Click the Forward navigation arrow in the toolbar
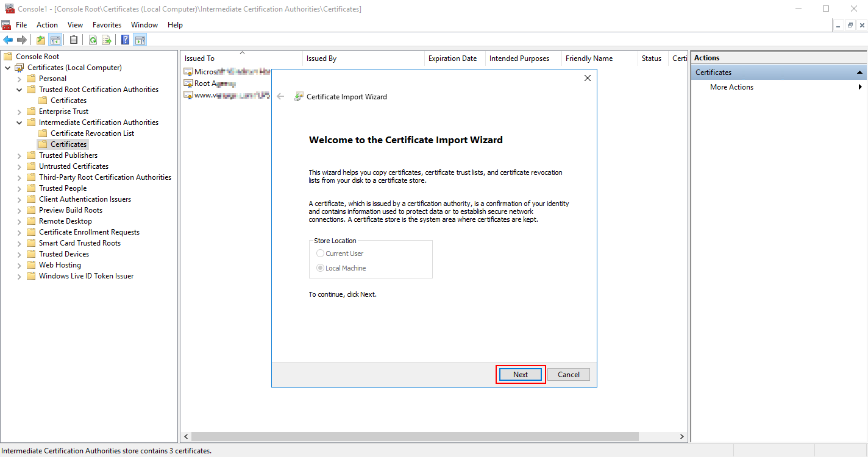The image size is (868, 457). (x=23, y=39)
